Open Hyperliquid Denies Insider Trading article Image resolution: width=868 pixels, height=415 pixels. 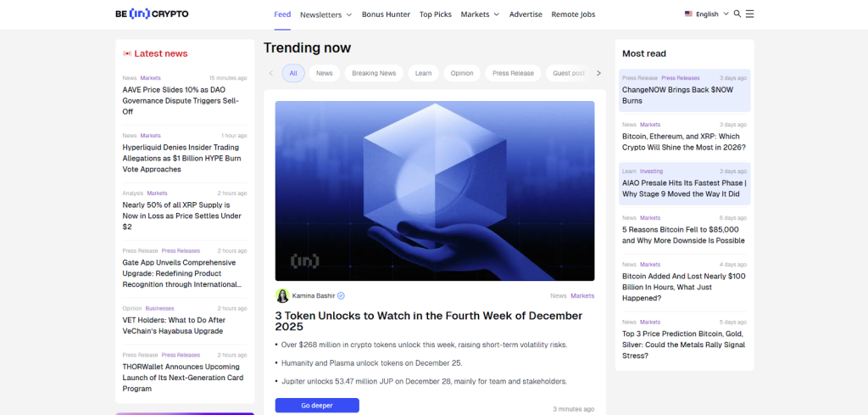point(181,159)
